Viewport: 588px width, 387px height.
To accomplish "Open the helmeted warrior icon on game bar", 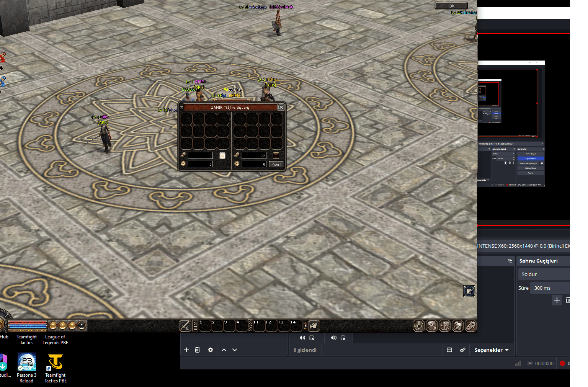I will 458,326.
